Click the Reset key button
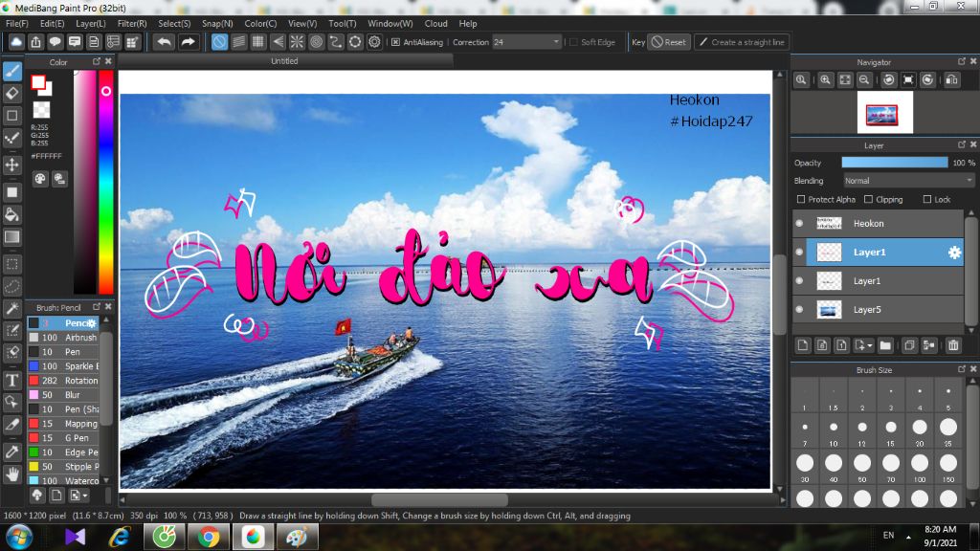Image resolution: width=980 pixels, height=551 pixels. click(669, 42)
